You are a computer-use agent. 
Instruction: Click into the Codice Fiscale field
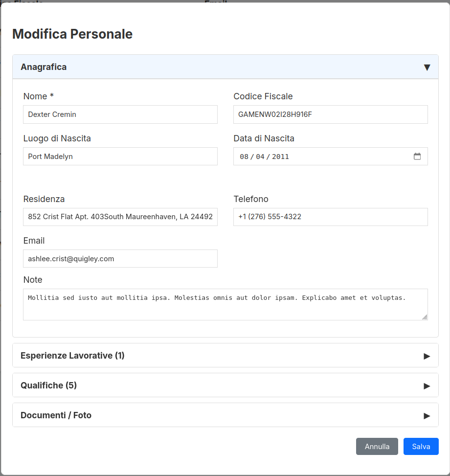pos(330,114)
